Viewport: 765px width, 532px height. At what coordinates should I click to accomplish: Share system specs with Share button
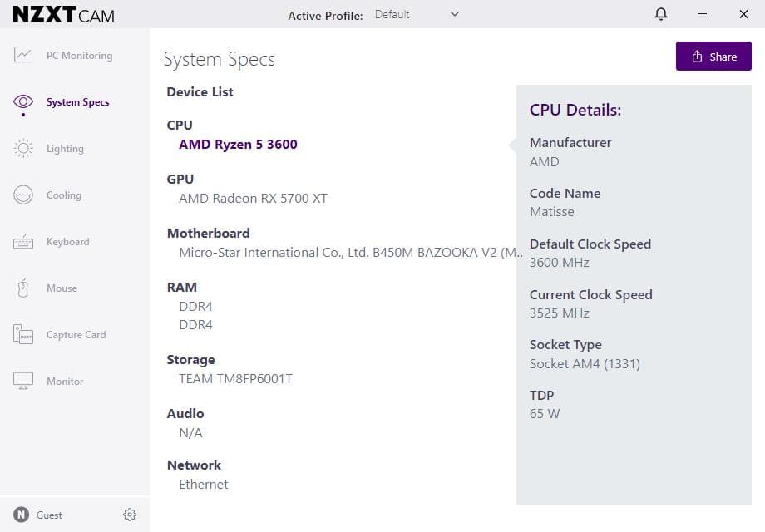point(713,56)
